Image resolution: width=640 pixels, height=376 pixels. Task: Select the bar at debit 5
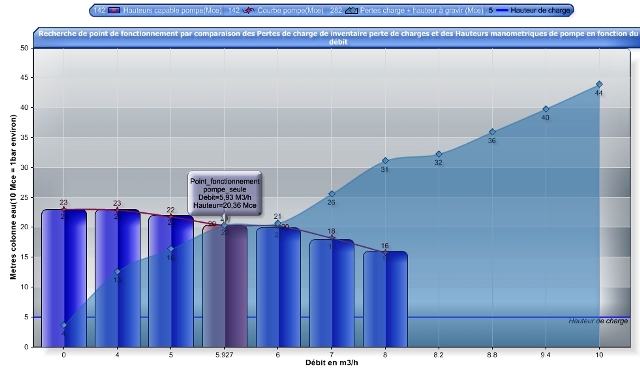pos(171,281)
